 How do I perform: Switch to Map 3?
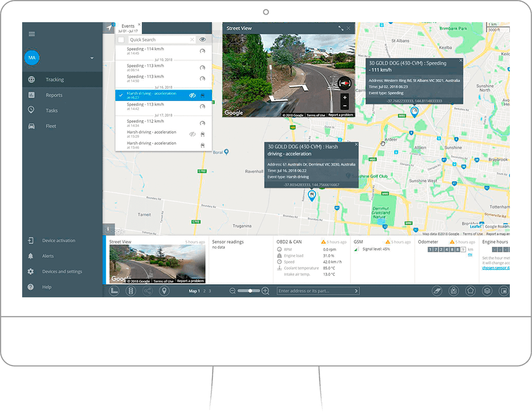(x=210, y=291)
